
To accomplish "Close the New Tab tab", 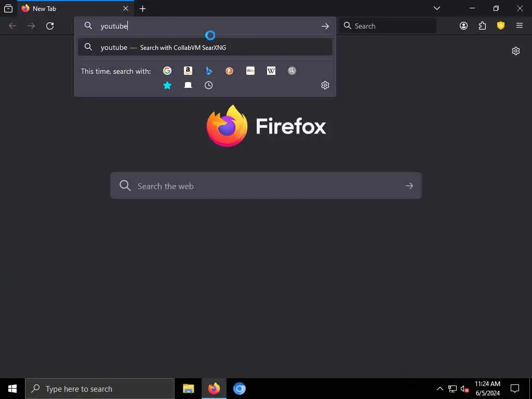I will click(126, 8).
